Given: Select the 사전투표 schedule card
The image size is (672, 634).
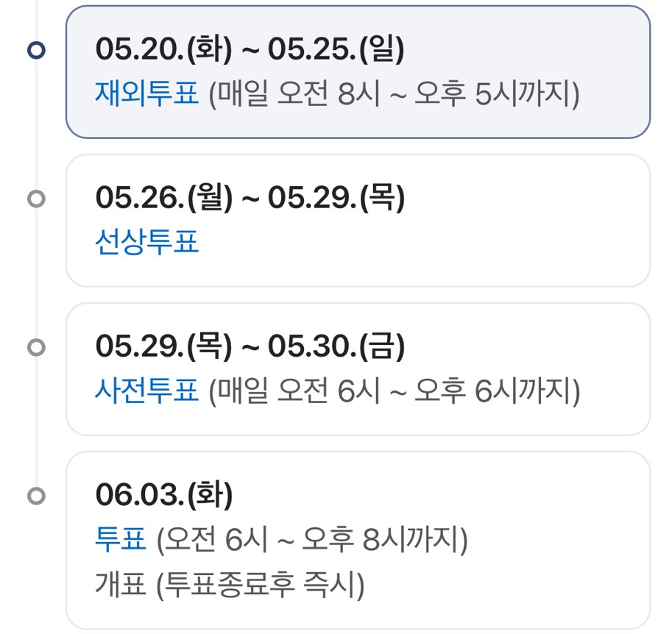Looking at the screenshot, I should pos(358,369).
